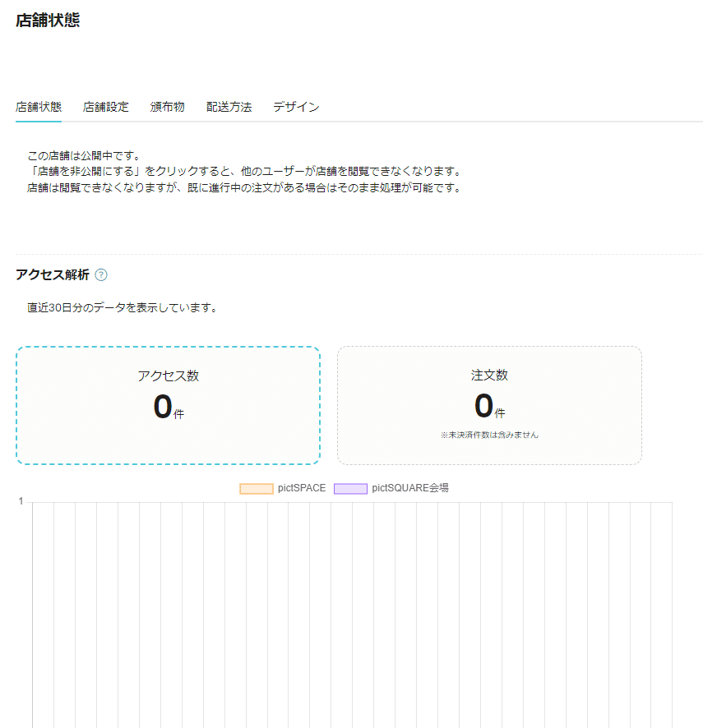The image size is (703, 728).
Task: Click the 直近30日分のデータを表示しています text
Action: (123, 308)
